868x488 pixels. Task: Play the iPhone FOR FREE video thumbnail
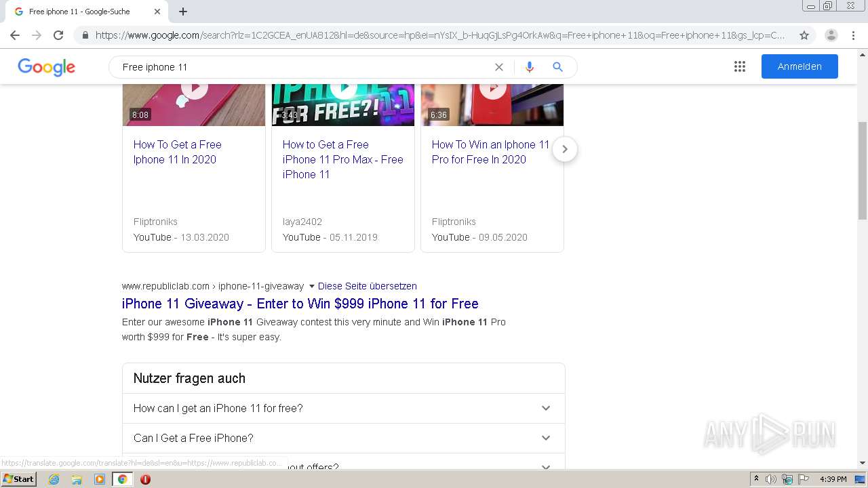(x=343, y=104)
